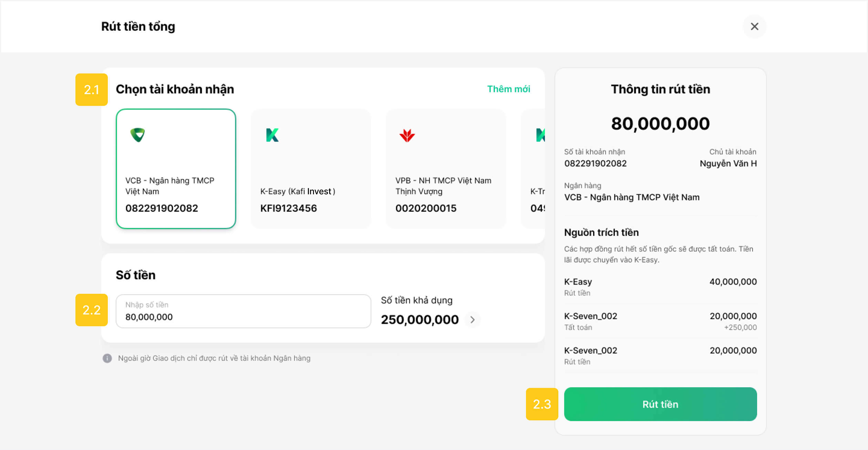Screen dimensions: 868x450
Task: Select the K-Easy (Kafi Invest) account card
Action: [x=311, y=169]
